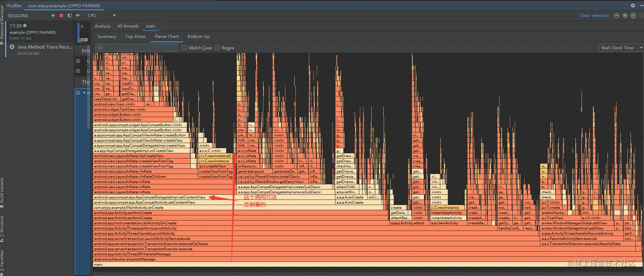Open the CPU profiler dropdown
Viewport: 644px width, 276px height.
pyautogui.click(x=101, y=15)
